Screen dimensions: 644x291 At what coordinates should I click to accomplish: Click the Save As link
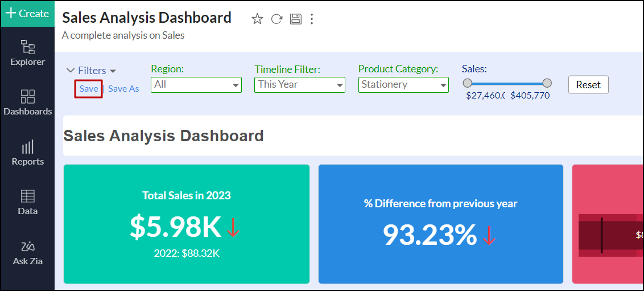123,89
